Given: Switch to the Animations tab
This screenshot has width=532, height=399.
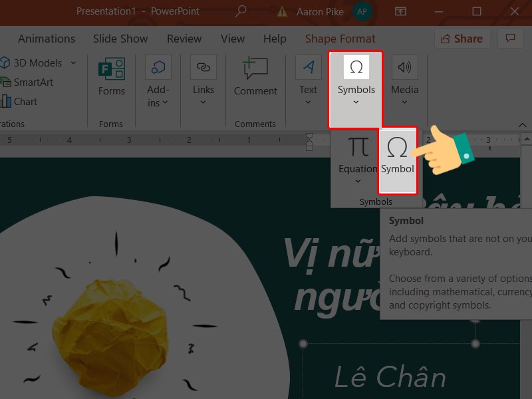Looking at the screenshot, I should coord(47,39).
